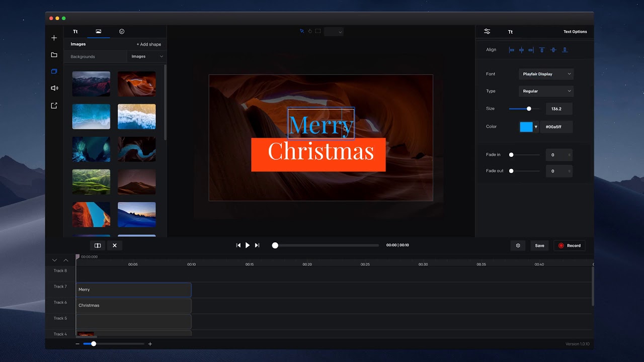Select the green terraced hills thumbnail
Image resolution: width=644 pixels, height=362 pixels.
coord(91,182)
